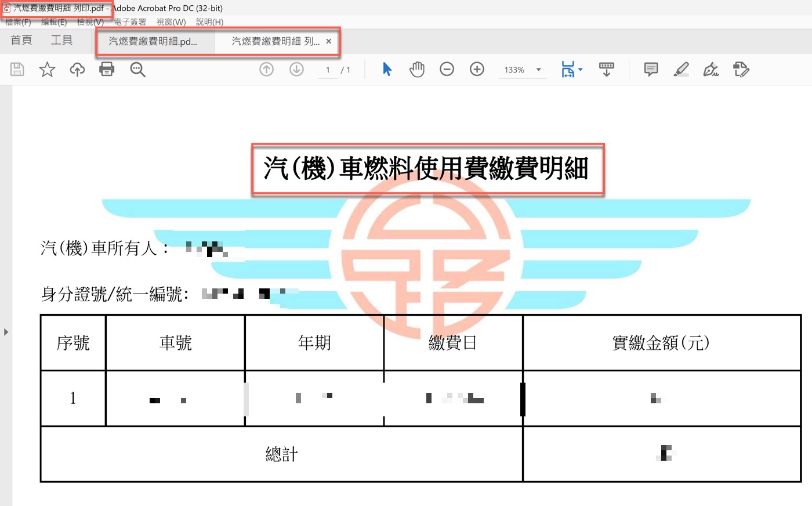Viewport: 812px width, 506px height.
Task: Open the 檔案(F) menu
Action: [18, 22]
